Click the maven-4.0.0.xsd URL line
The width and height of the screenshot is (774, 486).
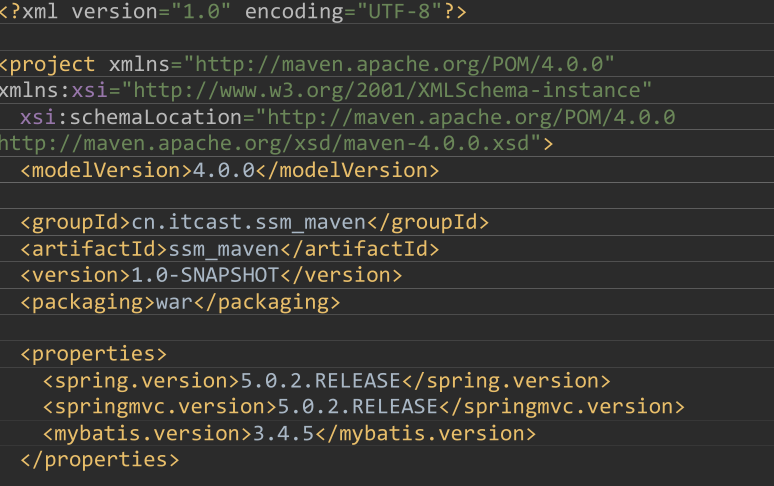(x=270, y=144)
